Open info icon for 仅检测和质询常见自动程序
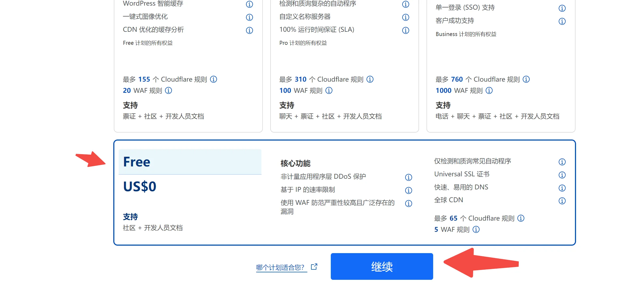Image resolution: width=644 pixels, height=295 pixels. pyautogui.click(x=562, y=162)
